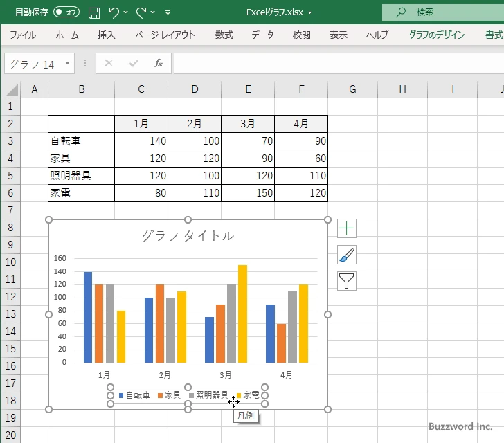Image resolution: width=504 pixels, height=443 pixels.
Task: Switch to the 挿入 tab
Action: 107,35
